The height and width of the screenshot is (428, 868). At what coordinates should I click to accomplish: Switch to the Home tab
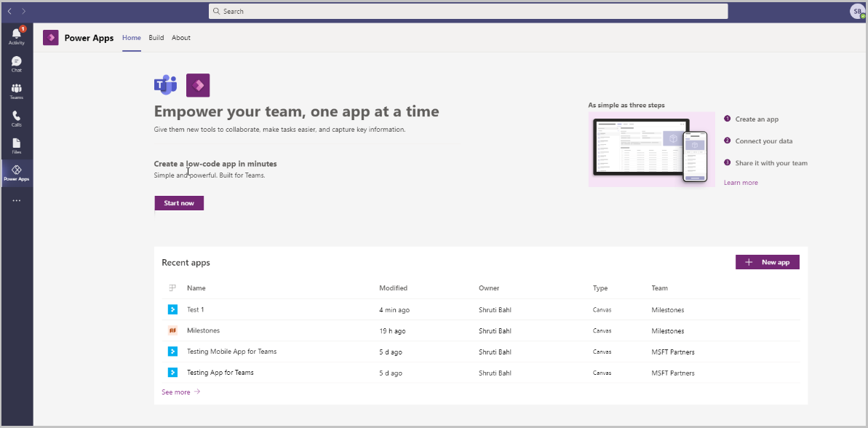click(132, 38)
